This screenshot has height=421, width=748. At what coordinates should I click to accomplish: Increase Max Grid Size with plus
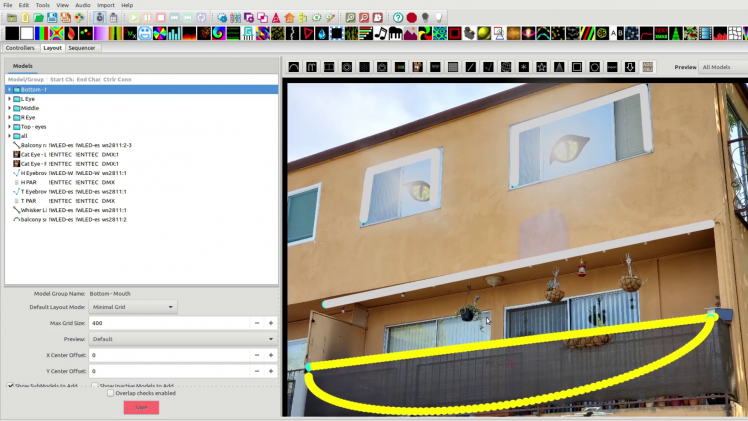[270, 323]
